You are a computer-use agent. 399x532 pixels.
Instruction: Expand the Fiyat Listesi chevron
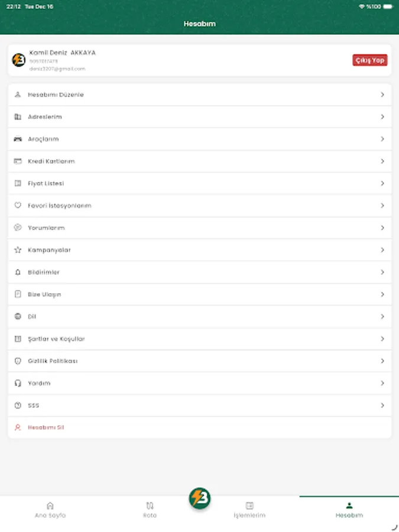click(x=383, y=183)
